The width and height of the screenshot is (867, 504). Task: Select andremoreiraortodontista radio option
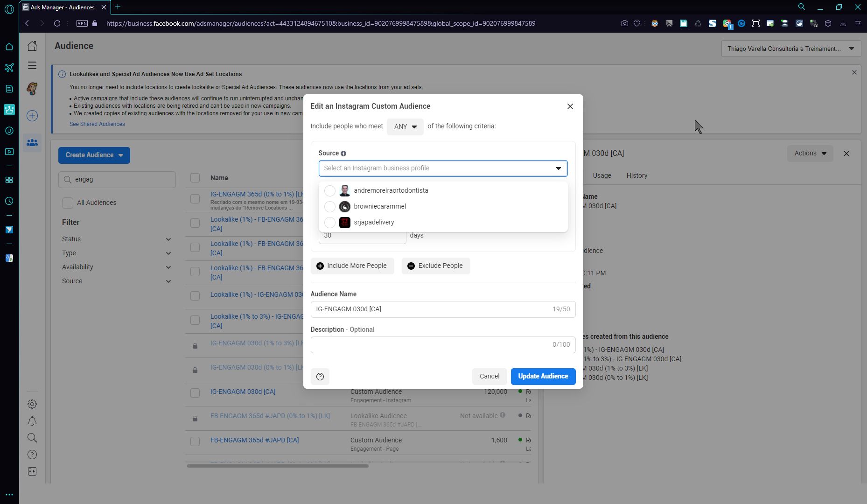330,191
